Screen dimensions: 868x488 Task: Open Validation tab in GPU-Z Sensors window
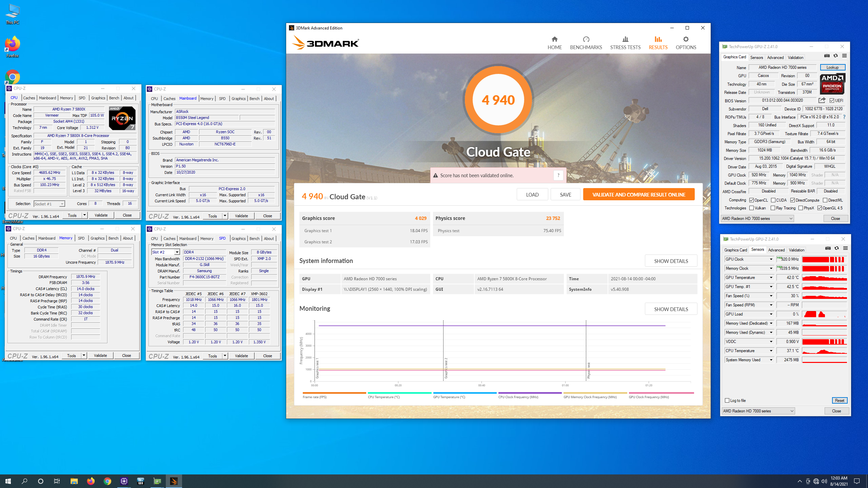(x=796, y=250)
